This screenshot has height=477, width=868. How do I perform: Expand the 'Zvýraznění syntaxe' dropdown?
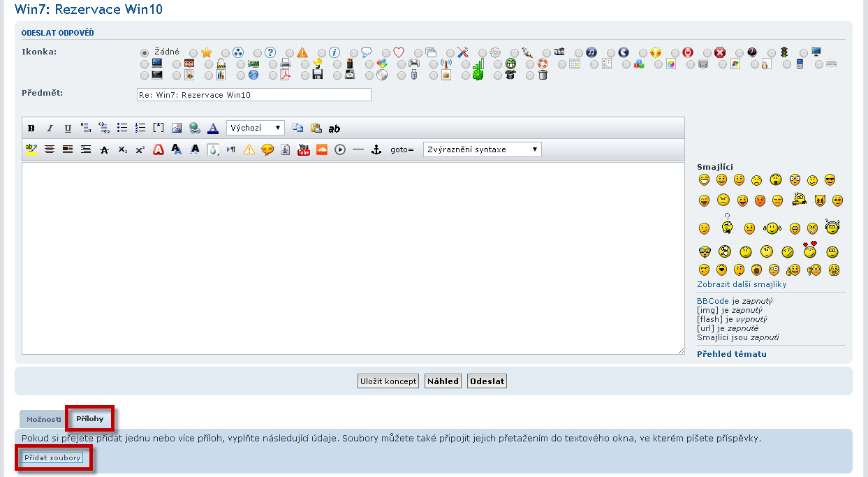point(482,149)
